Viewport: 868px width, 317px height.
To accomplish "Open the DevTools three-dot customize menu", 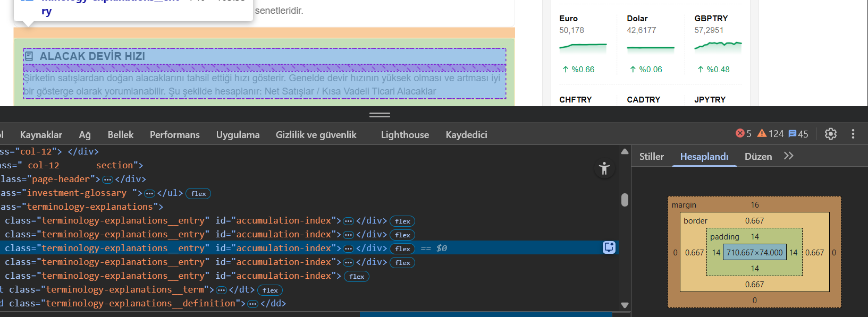I will 853,134.
